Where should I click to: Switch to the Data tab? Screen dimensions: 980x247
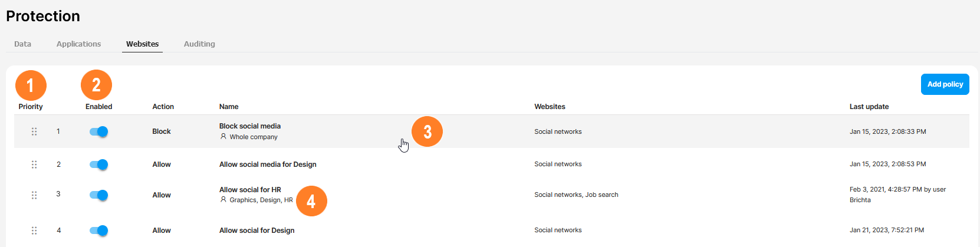point(23,44)
